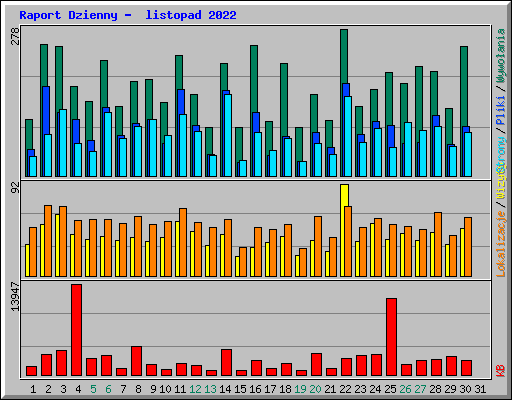This screenshot has height=400, width=512.
Task: Click the x-axis day label '30'
Action: tap(465, 389)
